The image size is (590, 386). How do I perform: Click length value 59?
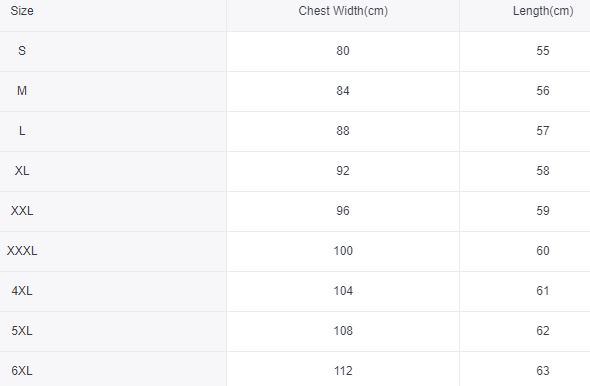point(543,211)
